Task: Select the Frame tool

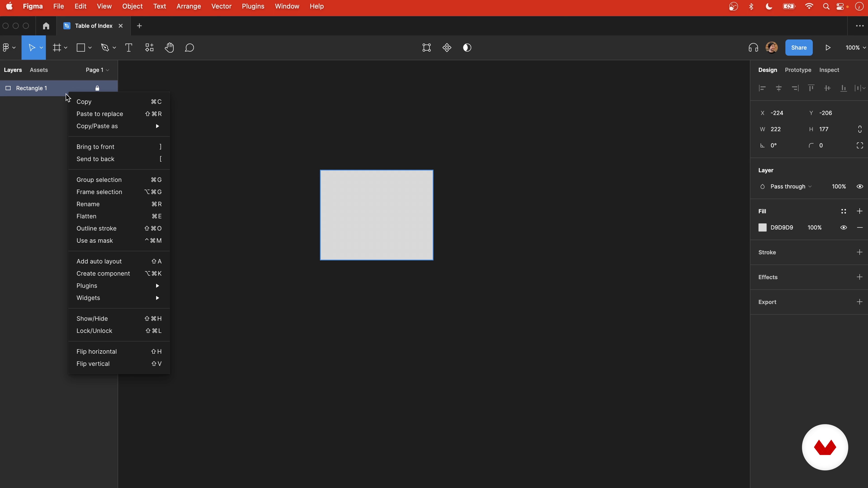Action: coord(57,47)
